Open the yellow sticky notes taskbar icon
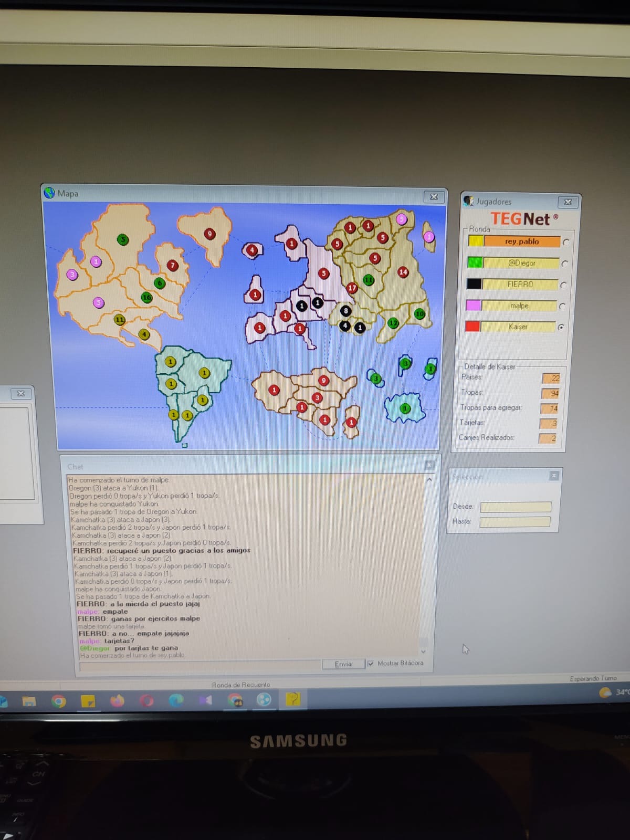The height and width of the screenshot is (840, 630). pyautogui.click(x=88, y=701)
